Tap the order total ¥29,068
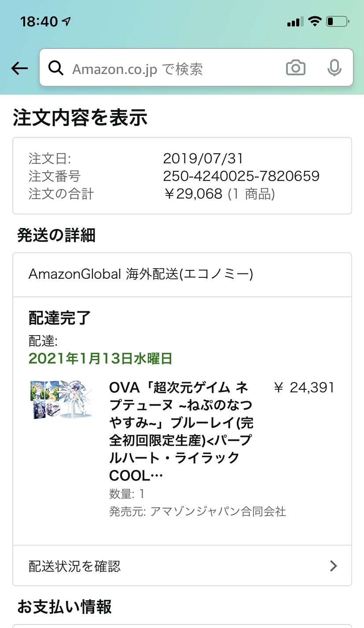This screenshot has height=628, width=364. [x=193, y=194]
